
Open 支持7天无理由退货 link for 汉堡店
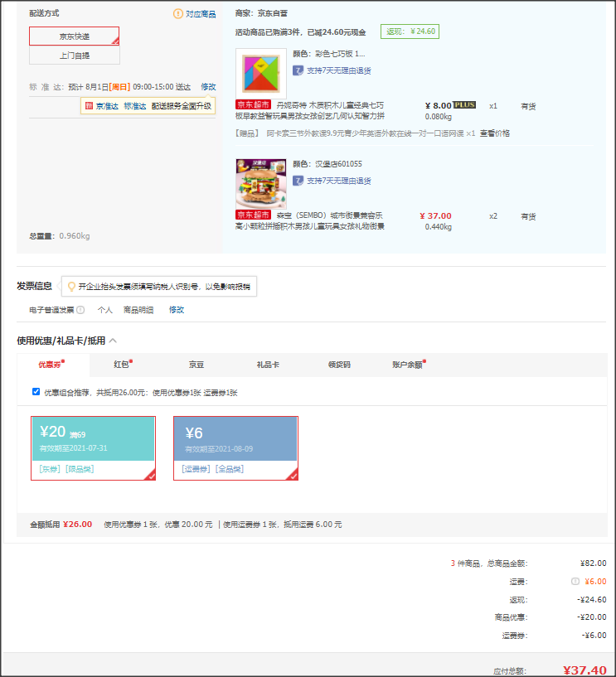[338, 181]
